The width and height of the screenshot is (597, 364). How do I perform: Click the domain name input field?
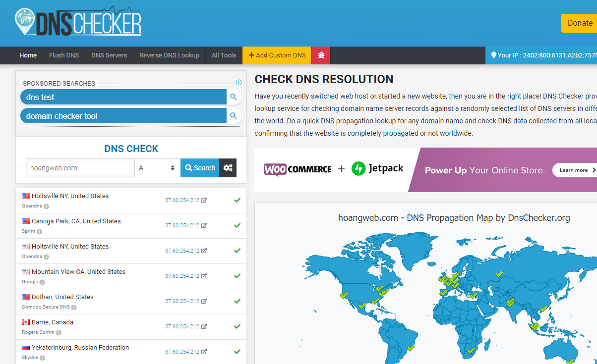80,168
